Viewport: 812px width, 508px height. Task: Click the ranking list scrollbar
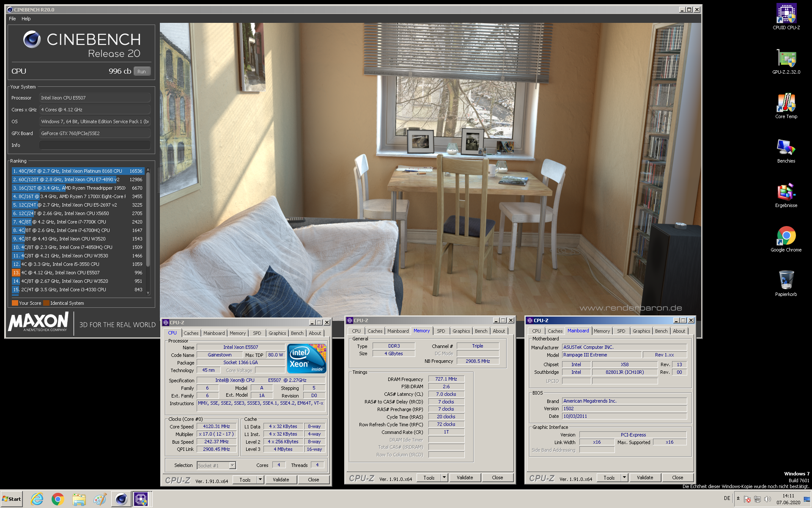point(148,219)
